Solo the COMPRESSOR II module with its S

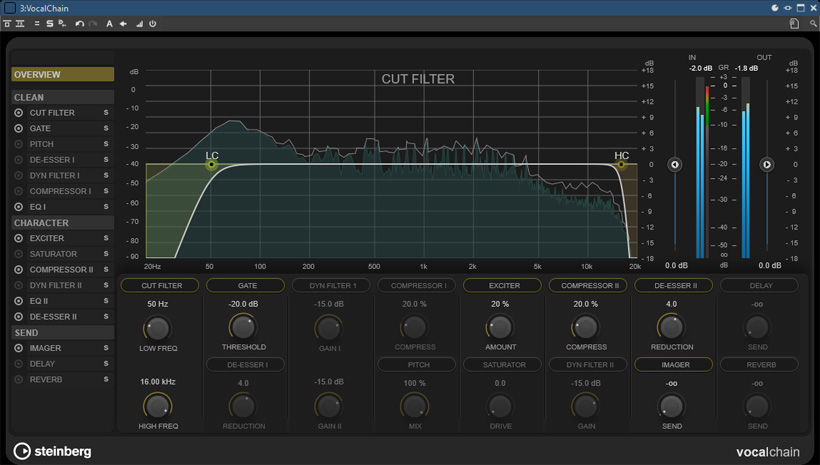point(106,269)
